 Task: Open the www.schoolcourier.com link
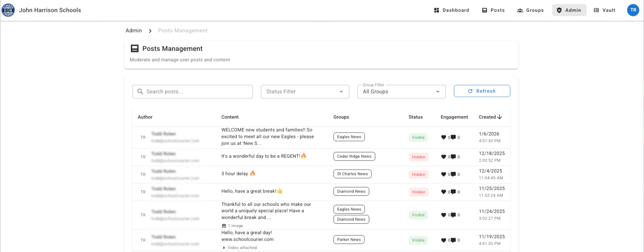pyautogui.click(x=248, y=239)
